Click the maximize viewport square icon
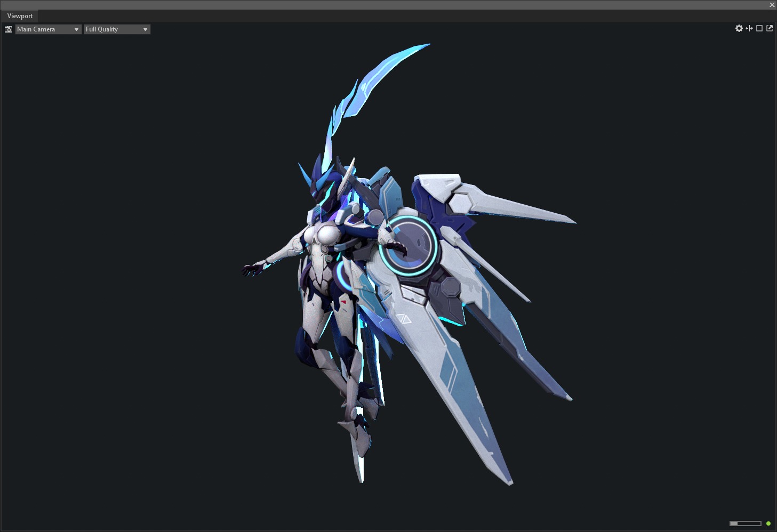 (759, 28)
